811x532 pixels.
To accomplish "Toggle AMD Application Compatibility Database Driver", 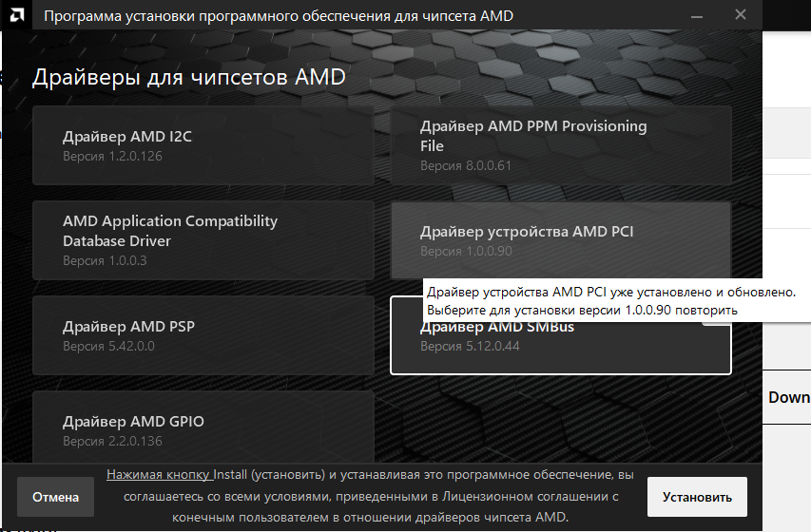I will 203,240.
